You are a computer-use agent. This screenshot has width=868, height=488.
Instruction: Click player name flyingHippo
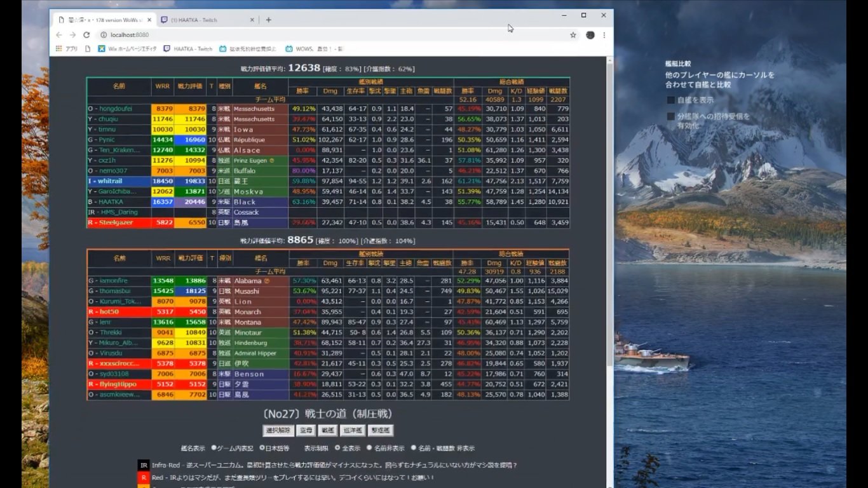click(x=118, y=384)
